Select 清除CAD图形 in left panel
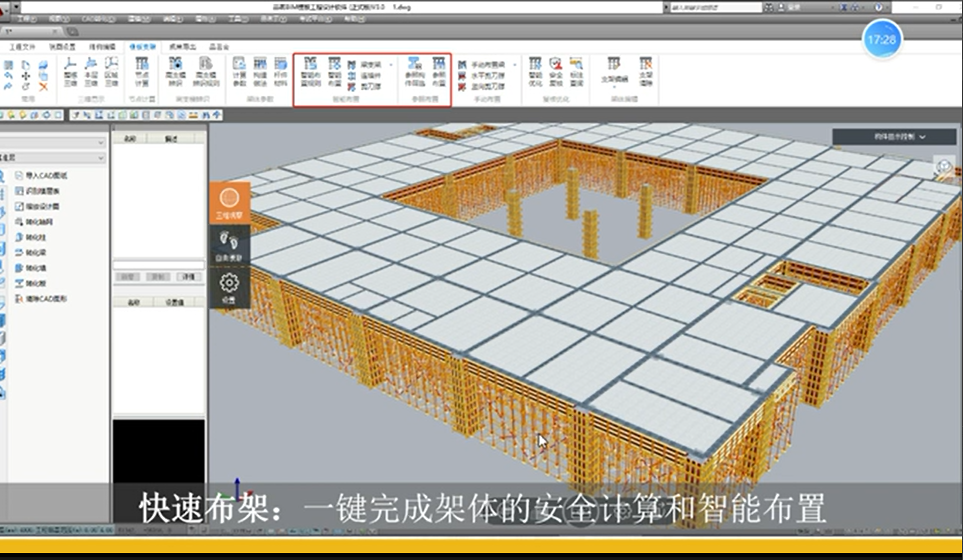The image size is (963, 560). click(41, 299)
